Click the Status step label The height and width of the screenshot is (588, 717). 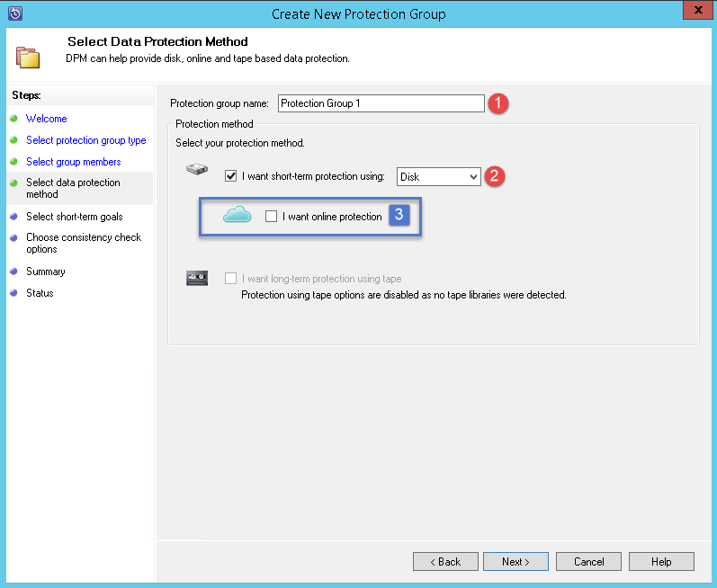pyautogui.click(x=40, y=293)
